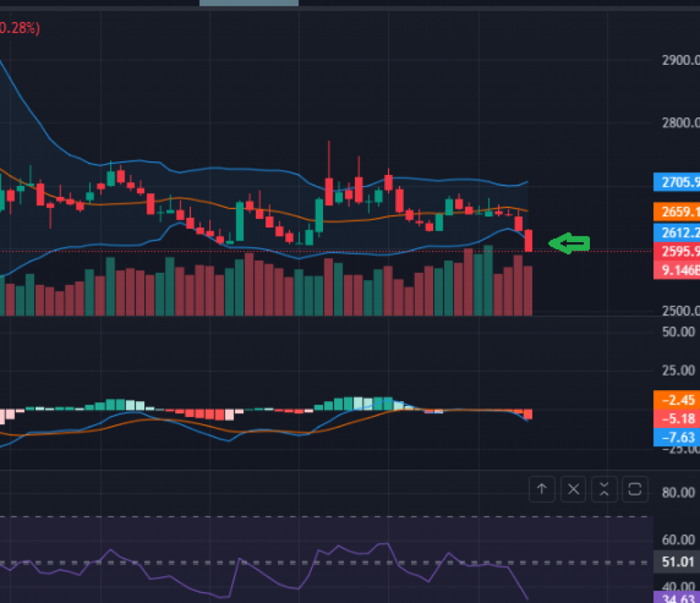Select the 51.01 RSI average label
Image resolution: width=700 pixels, height=603 pixels.
[x=677, y=562]
